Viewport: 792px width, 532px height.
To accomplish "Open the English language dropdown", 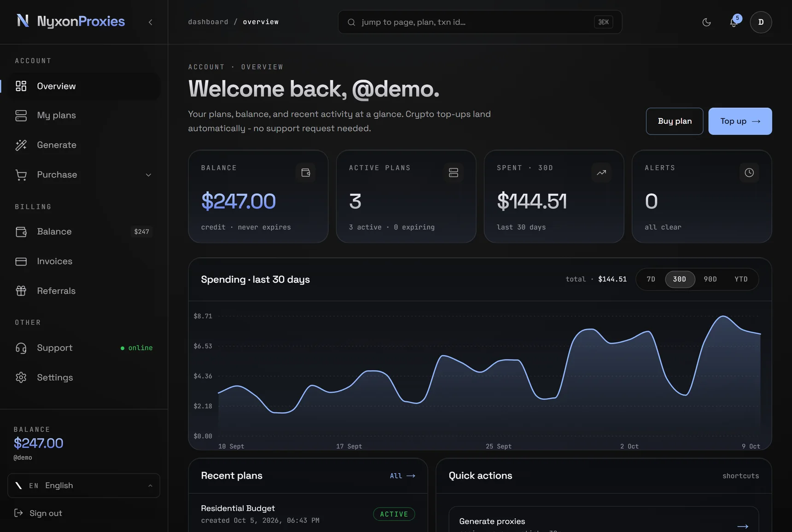I will click(84, 486).
